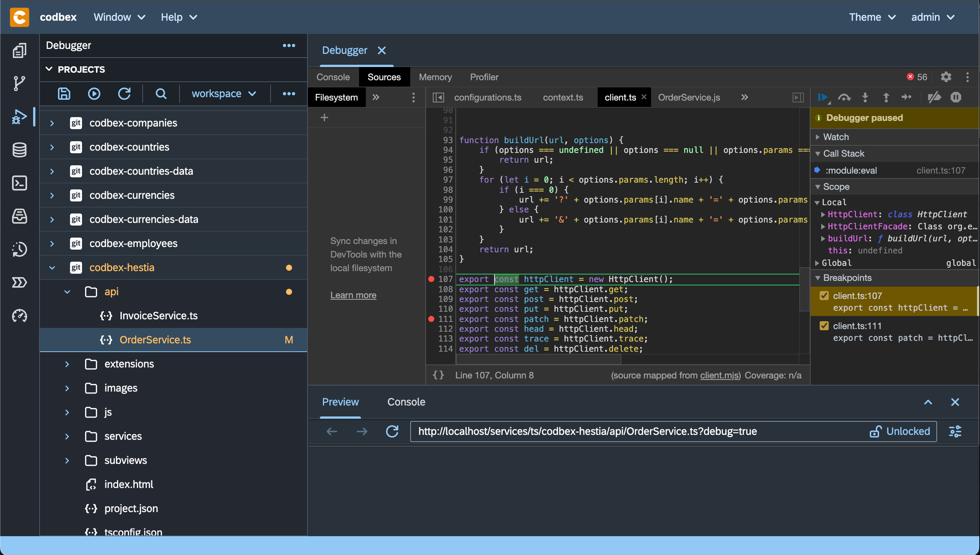Toggle pause on exceptions button
980x555 pixels.
tap(956, 98)
